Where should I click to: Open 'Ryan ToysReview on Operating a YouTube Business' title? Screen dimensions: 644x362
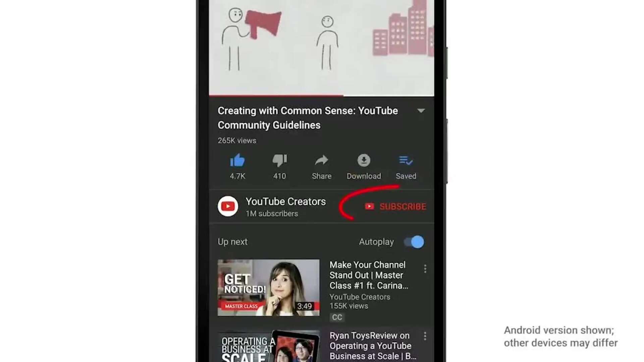373,346
